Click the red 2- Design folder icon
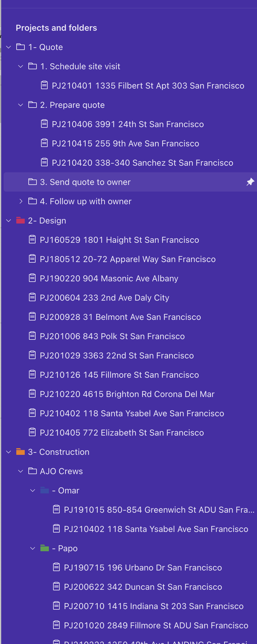The image size is (257, 644). coord(21,220)
